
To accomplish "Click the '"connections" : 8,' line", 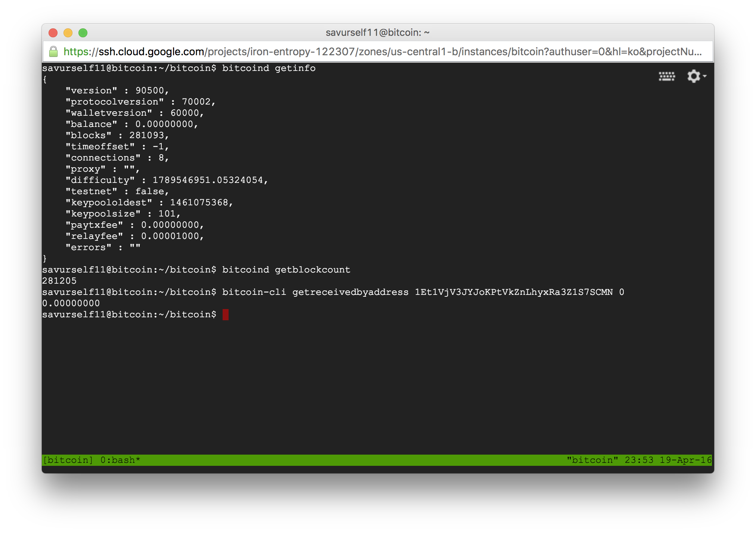I will coord(117,158).
